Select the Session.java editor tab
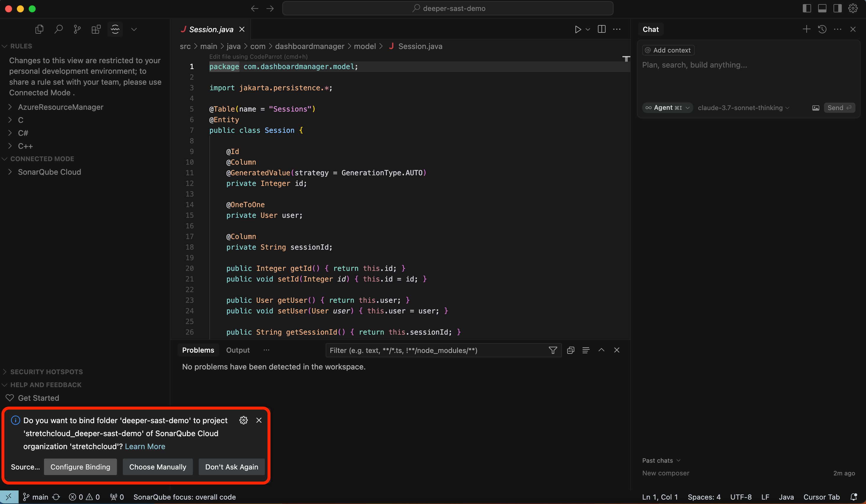 pyautogui.click(x=211, y=29)
